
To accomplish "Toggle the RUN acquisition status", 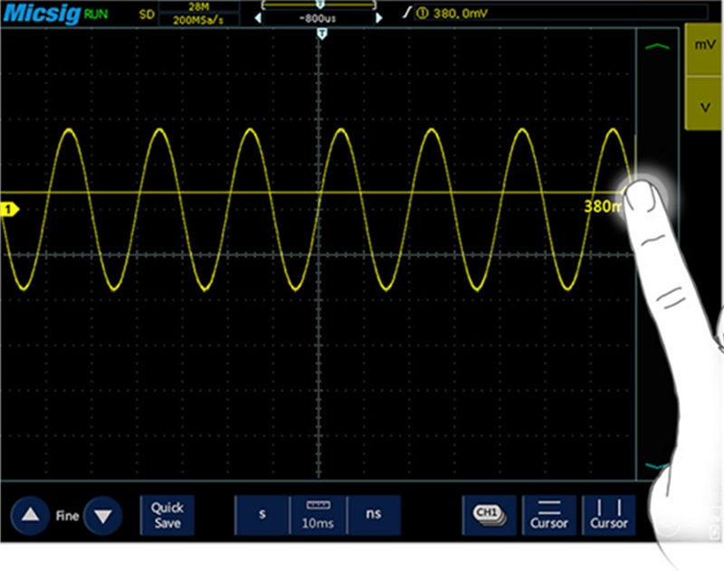I will coord(95,14).
